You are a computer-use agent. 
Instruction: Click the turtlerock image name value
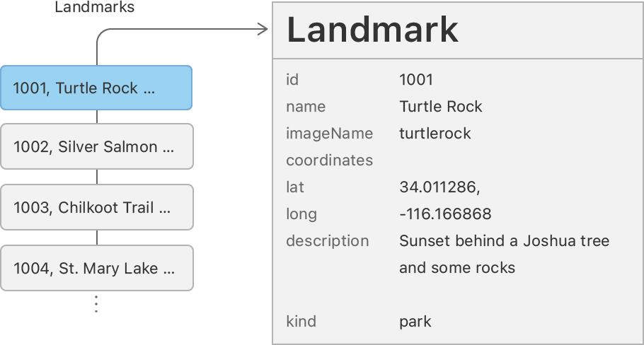tap(435, 134)
